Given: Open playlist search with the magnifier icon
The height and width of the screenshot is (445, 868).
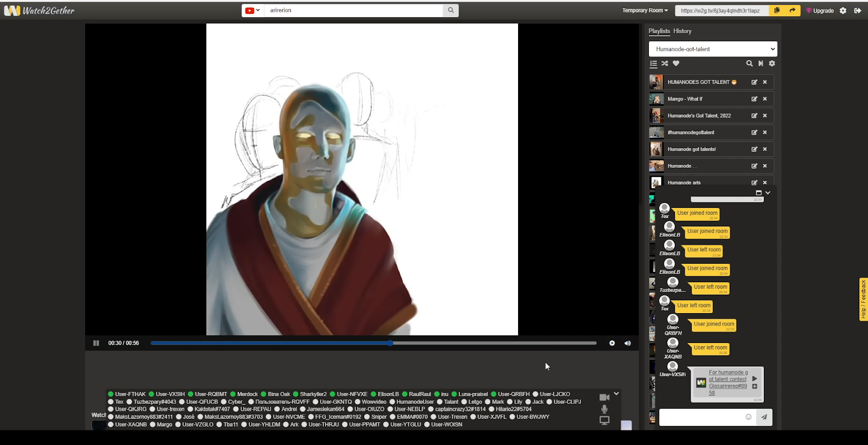Looking at the screenshot, I should [x=749, y=63].
